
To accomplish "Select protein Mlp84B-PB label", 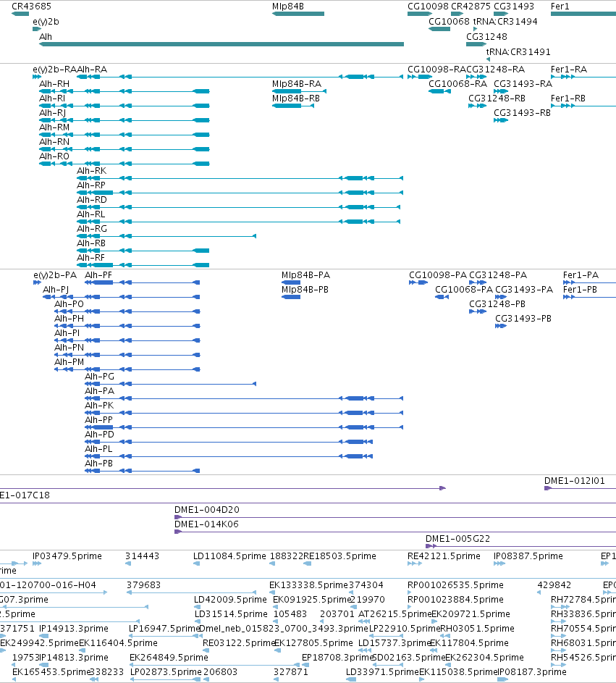I will 305,290.
